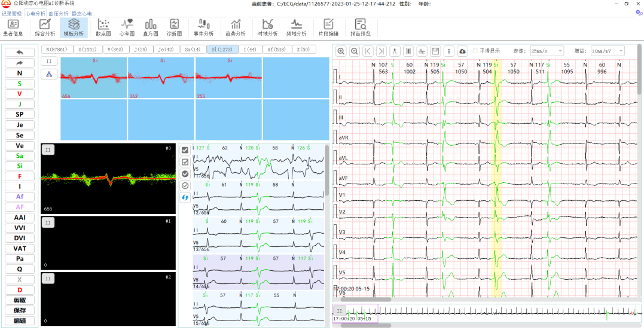Label beat with the red V button
This screenshot has width=644, height=330.
pos(20,94)
